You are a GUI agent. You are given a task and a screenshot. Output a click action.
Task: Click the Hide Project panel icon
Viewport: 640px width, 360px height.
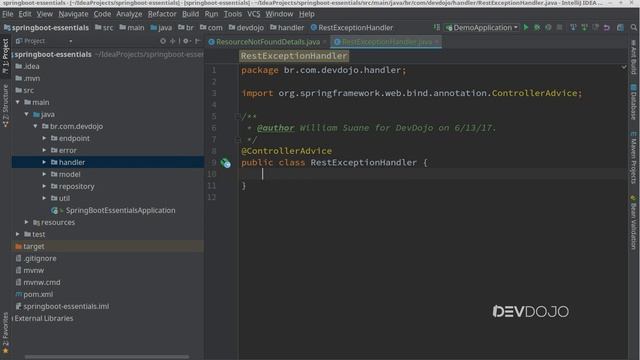198,41
